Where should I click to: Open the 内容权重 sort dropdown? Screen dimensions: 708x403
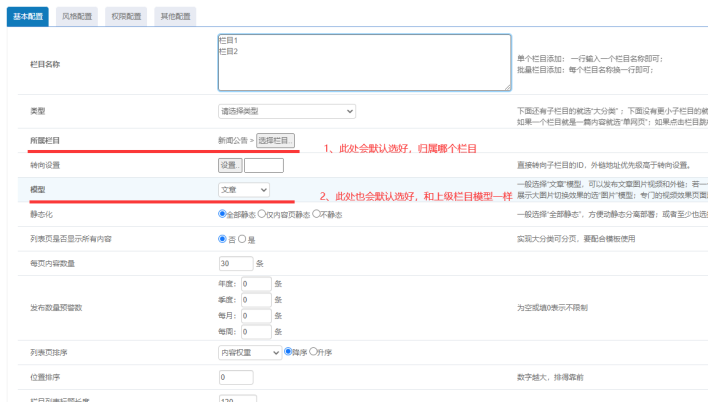coord(249,352)
